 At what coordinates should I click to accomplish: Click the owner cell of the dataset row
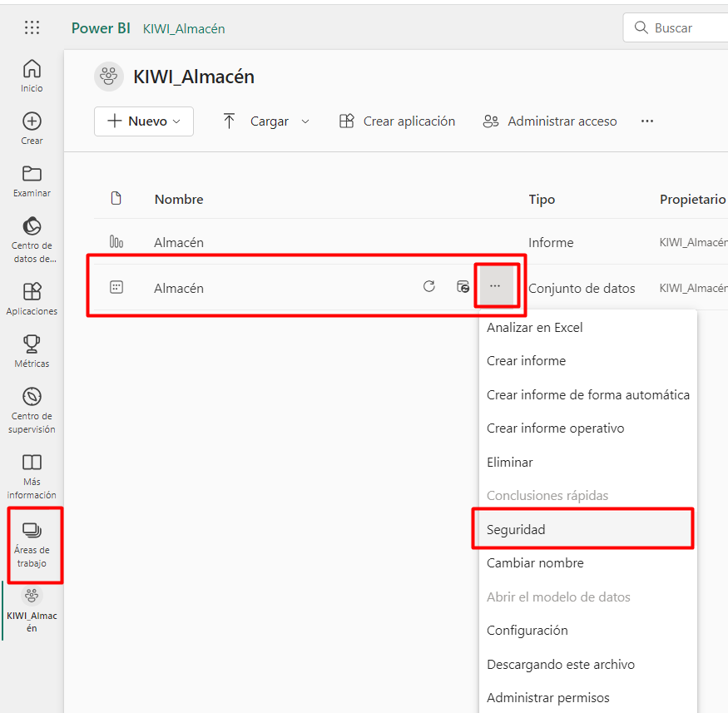coord(693,288)
